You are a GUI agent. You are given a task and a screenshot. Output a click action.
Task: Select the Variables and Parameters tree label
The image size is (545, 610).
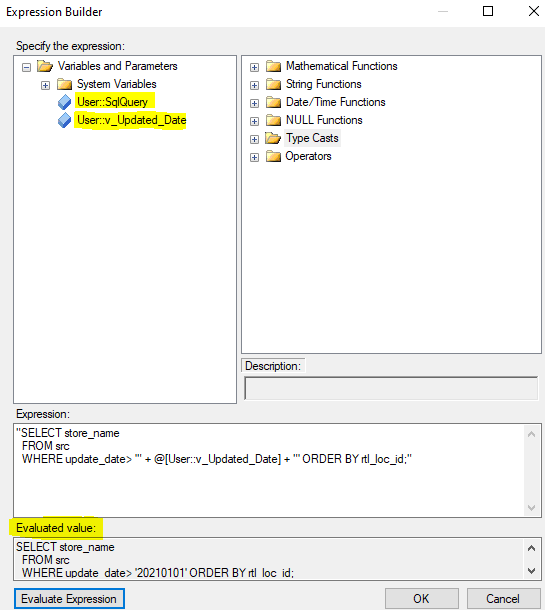click(117, 66)
